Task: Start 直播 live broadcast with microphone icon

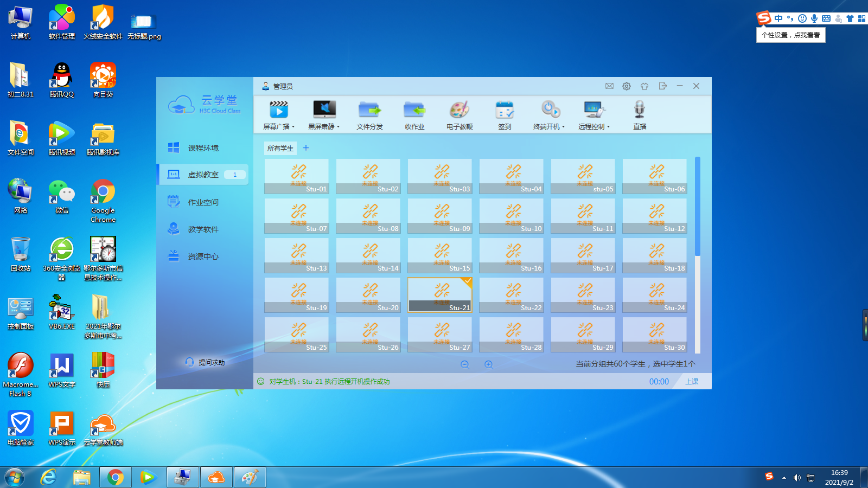Action: click(x=640, y=111)
